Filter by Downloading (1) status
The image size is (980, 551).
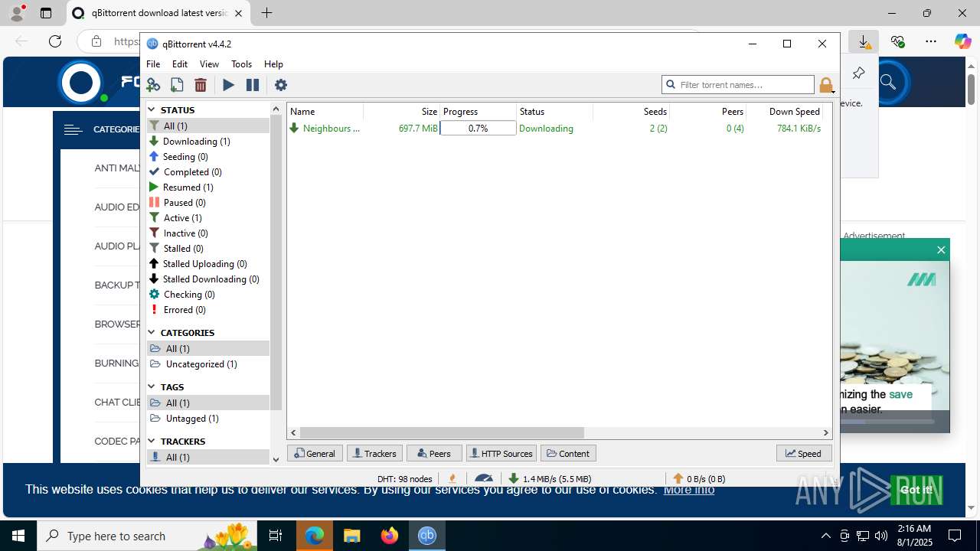pos(208,141)
